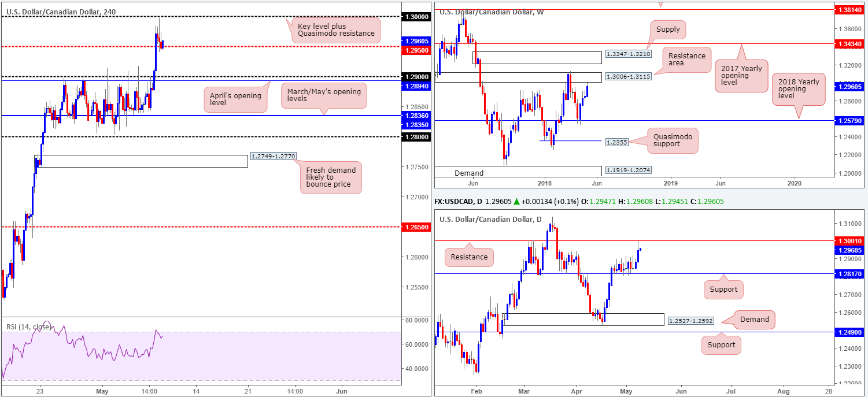Click the 1.34340 price label on weekly chart

coord(850,43)
